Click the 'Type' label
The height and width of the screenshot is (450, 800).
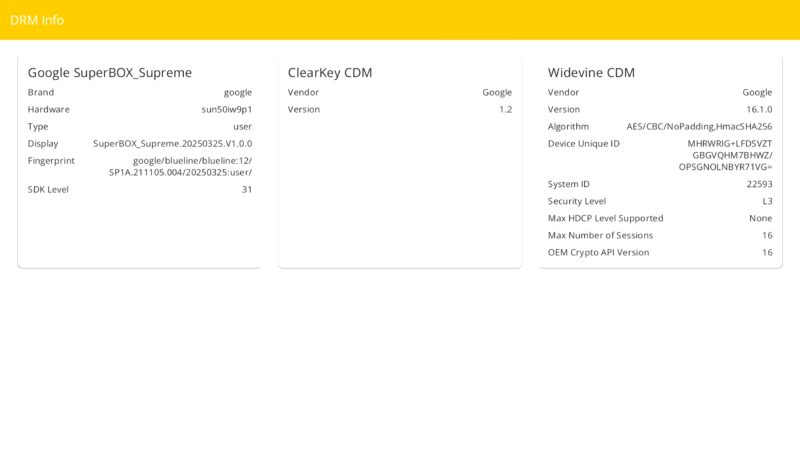(38, 127)
